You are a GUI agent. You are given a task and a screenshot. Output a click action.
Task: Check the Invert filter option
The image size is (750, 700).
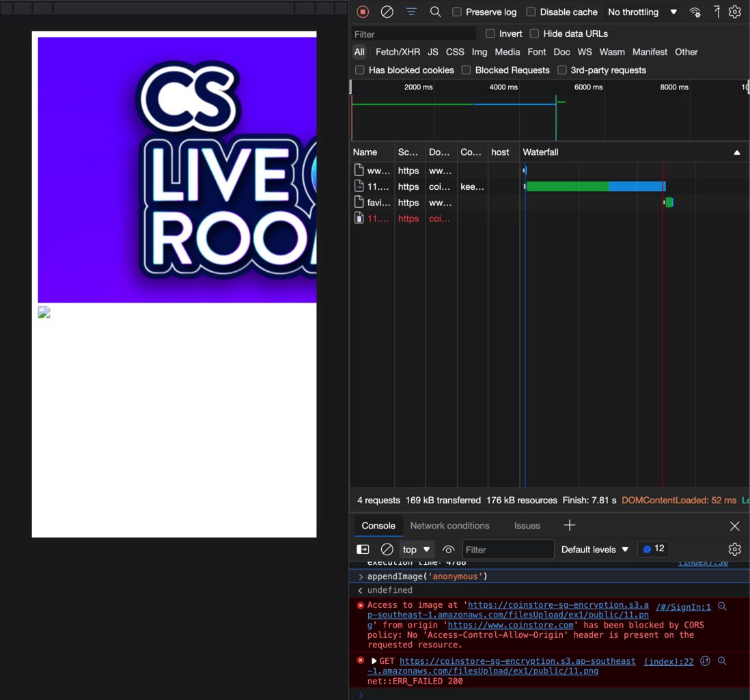(490, 33)
